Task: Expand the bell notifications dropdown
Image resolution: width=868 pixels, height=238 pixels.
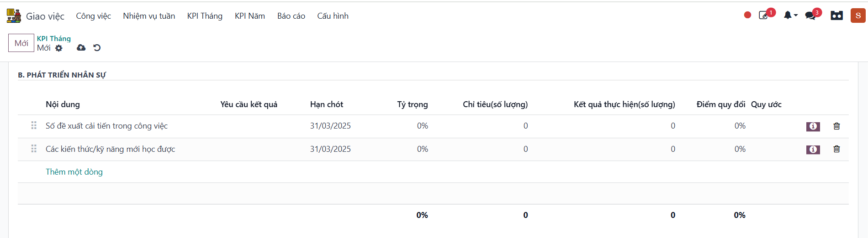Action: click(x=790, y=16)
